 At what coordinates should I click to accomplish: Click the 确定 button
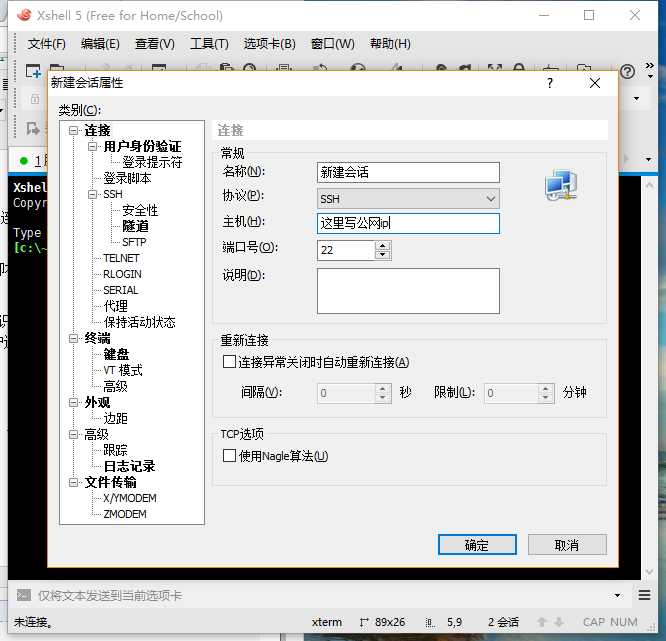point(477,545)
